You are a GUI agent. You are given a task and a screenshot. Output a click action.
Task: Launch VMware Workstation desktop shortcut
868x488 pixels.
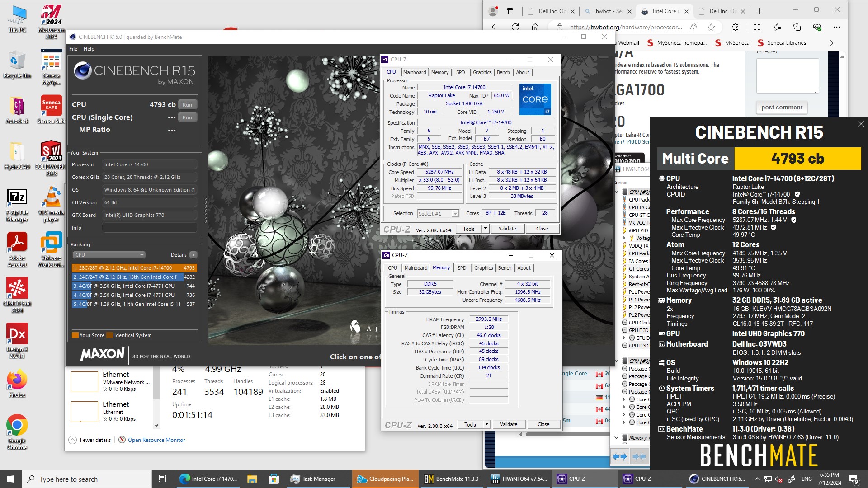click(51, 250)
